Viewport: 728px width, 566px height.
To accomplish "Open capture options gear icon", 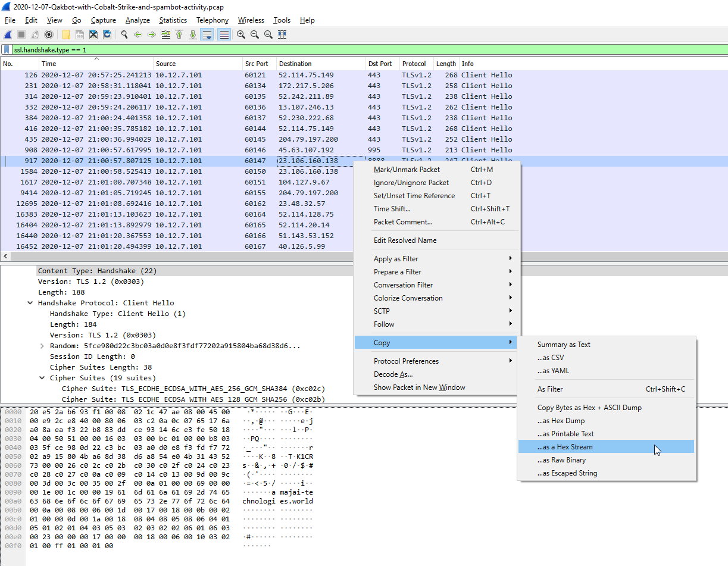I will tap(49, 35).
